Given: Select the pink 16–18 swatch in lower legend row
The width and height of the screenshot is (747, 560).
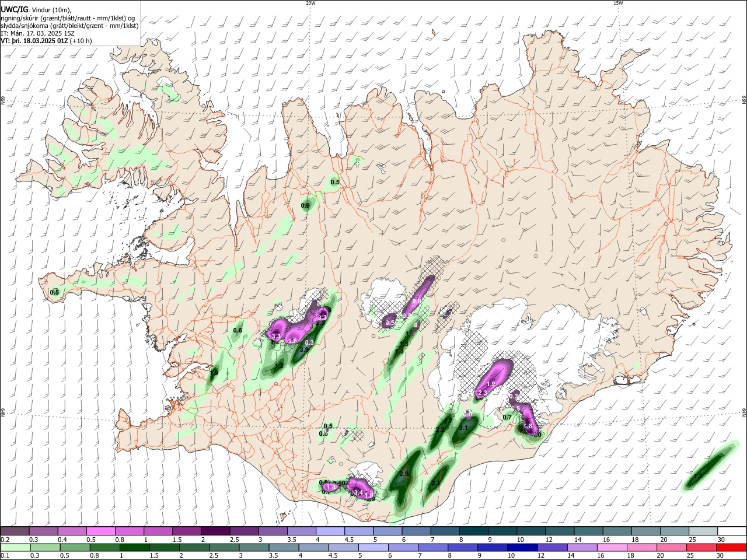Looking at the screenshot, I should (x=612, y=547).
